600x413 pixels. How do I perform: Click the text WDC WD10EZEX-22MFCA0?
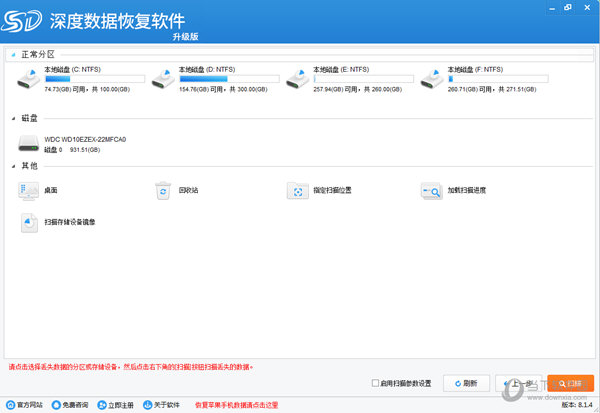point(85,139)
